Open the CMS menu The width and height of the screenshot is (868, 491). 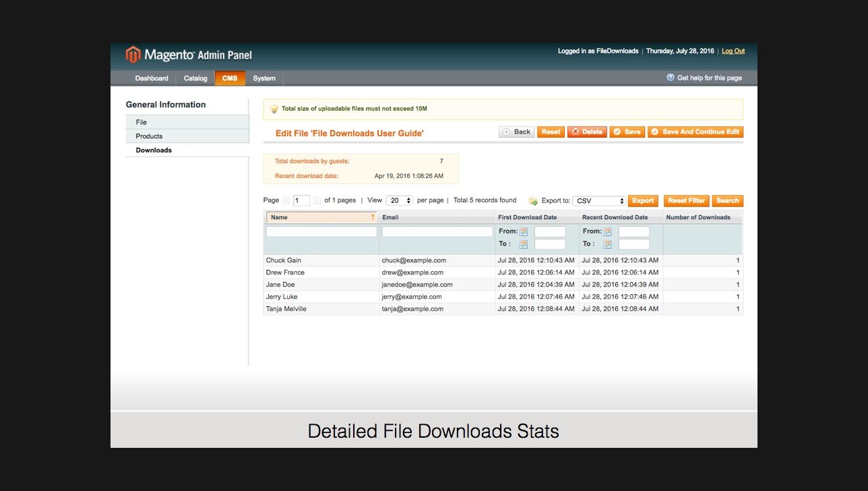[x=230, y=78]
